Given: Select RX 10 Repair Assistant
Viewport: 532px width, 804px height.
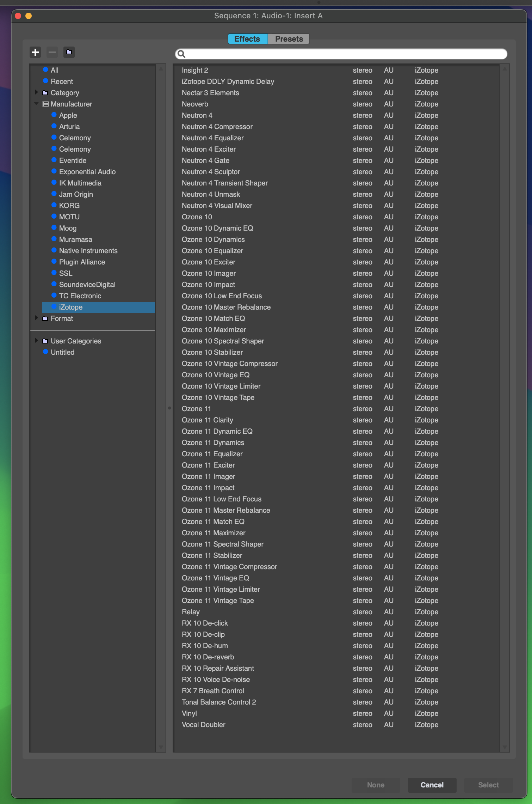Looking at the screenshot, I should point(218,668).
